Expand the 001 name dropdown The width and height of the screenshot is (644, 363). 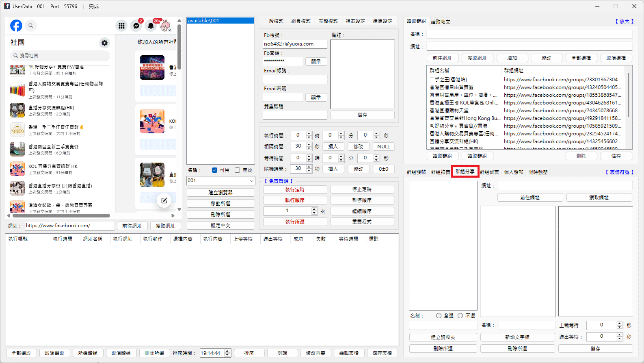tap(251, 180)
